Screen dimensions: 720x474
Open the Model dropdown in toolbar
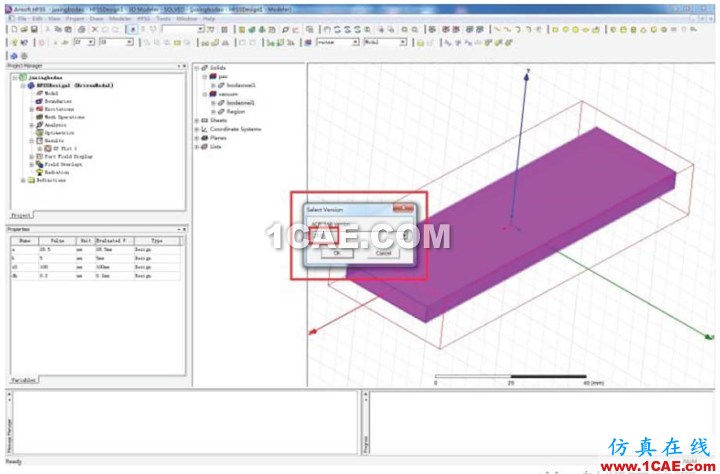[x=403, y=42]
